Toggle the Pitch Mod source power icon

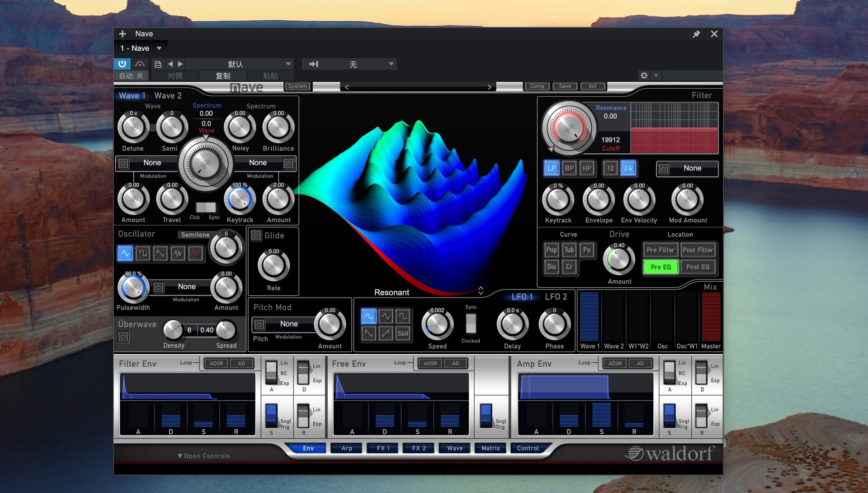[x=259, y=324]
